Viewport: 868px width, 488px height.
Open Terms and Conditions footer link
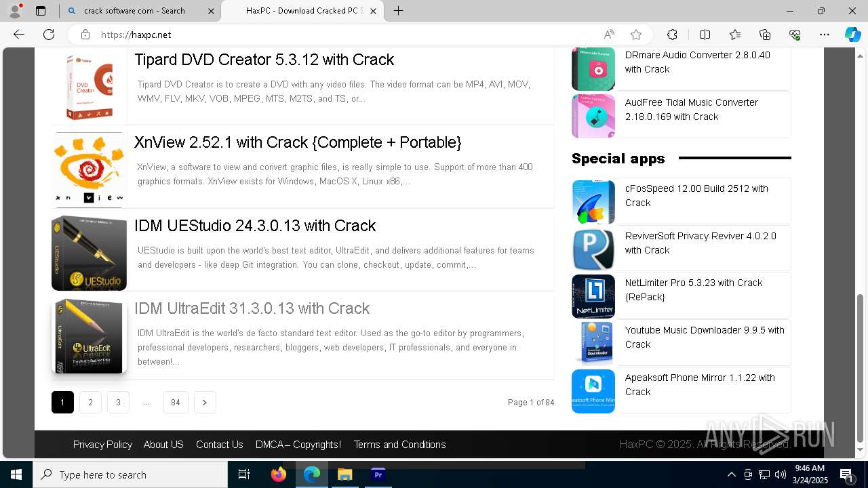point(399,445)
